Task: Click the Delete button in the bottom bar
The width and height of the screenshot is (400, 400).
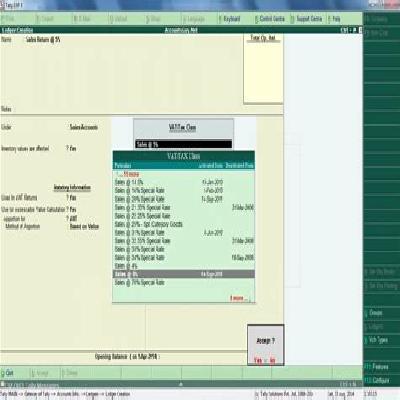Action: coord(70,373)
